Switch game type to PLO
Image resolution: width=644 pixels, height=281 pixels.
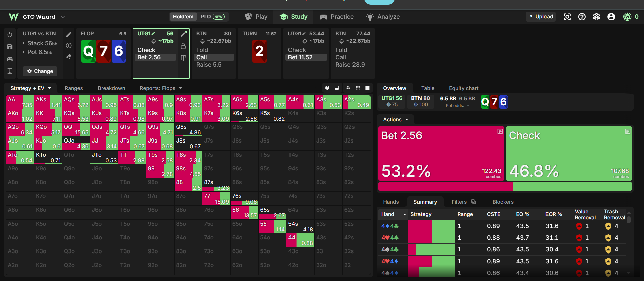coord(213,17)
